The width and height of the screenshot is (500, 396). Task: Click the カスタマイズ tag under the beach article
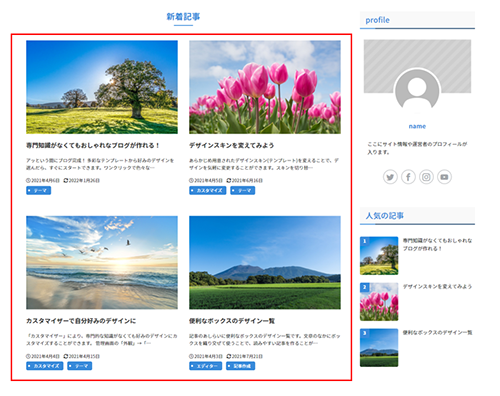[x=45, y=366]
